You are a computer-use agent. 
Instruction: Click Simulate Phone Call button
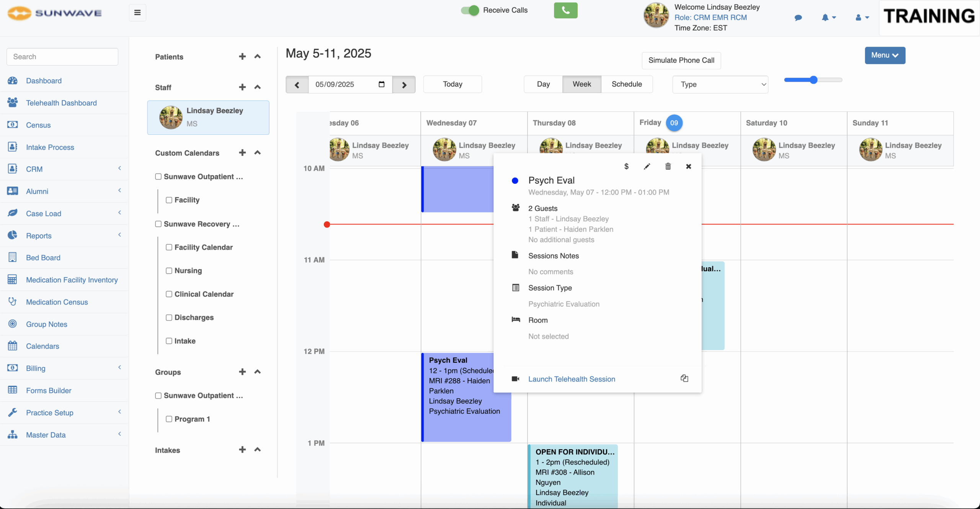pyautogui.click(x=681, y=61)
